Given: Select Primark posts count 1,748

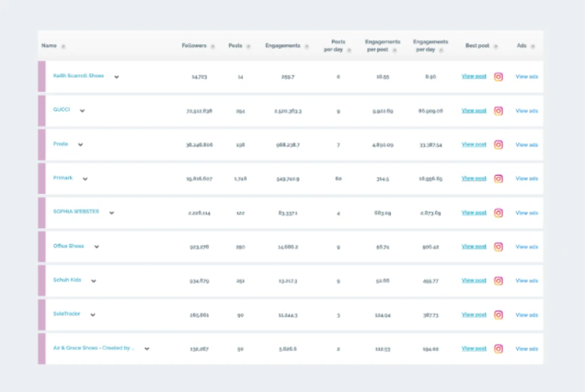Looking at the screenshot, I should [240, 179].
